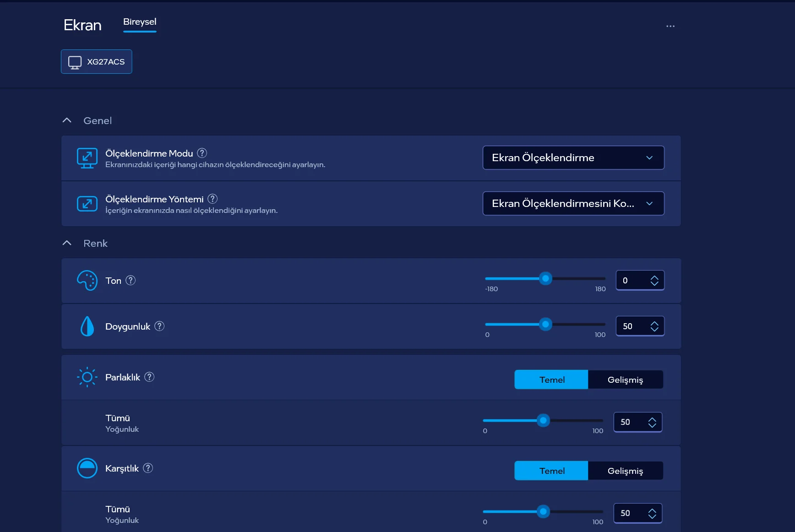Open help for Ölçeklendirme Modu
Screen dimensions: 795x532
click(202, 153)
